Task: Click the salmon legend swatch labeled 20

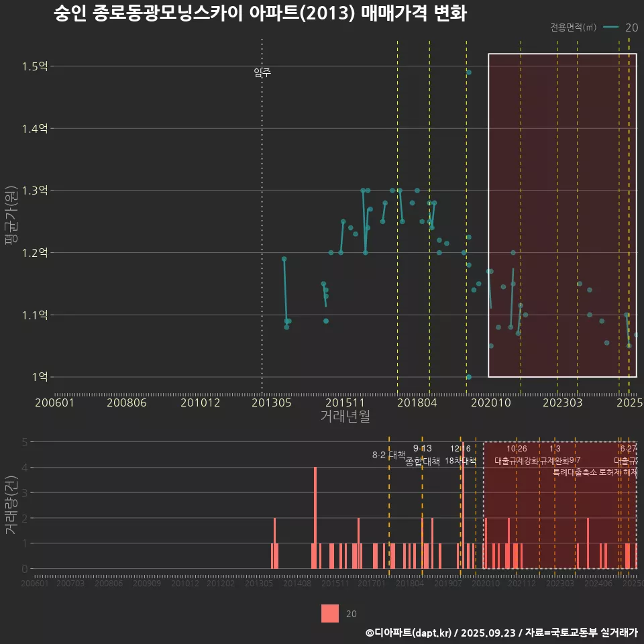Action: (330, 613)
